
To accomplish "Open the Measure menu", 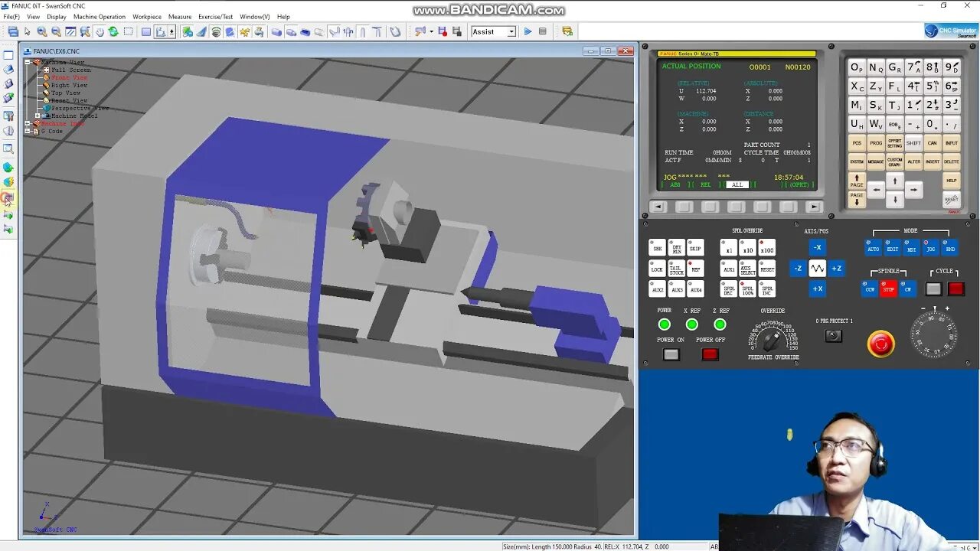I will 180,16.
